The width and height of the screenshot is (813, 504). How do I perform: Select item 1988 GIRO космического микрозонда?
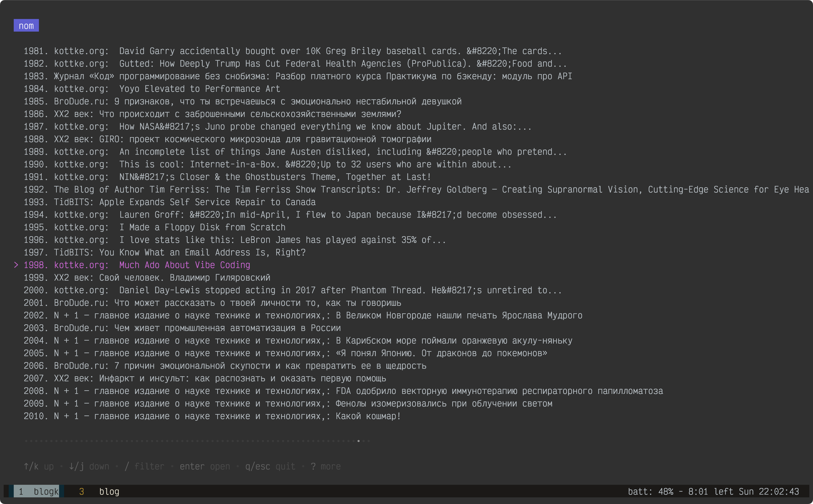tap(227, 139)
